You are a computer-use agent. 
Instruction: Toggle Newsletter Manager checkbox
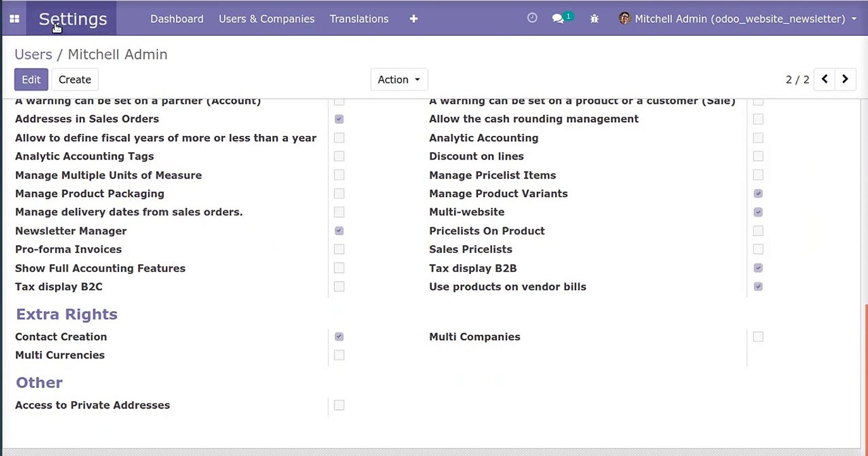coord(339,231)
